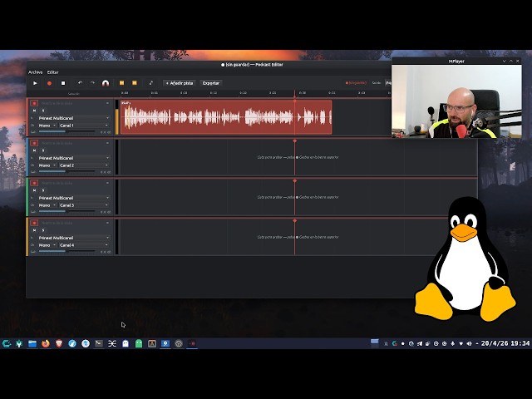Arm recording on the Canal 4 track

coord(34,223)
